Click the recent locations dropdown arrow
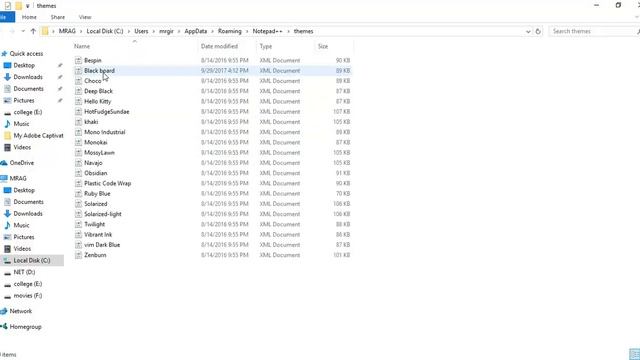This screenshot has width=640, height=360. [x=23, y=31]
